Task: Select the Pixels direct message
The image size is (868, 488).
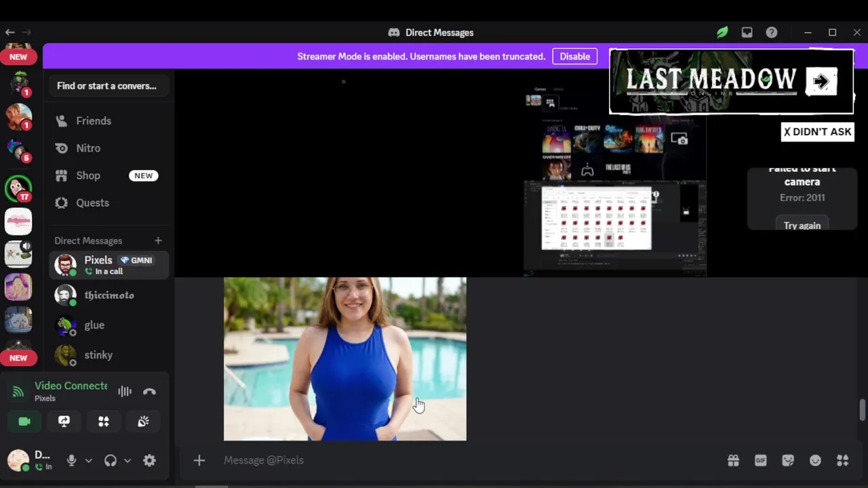Action: [x=108, y=265]
